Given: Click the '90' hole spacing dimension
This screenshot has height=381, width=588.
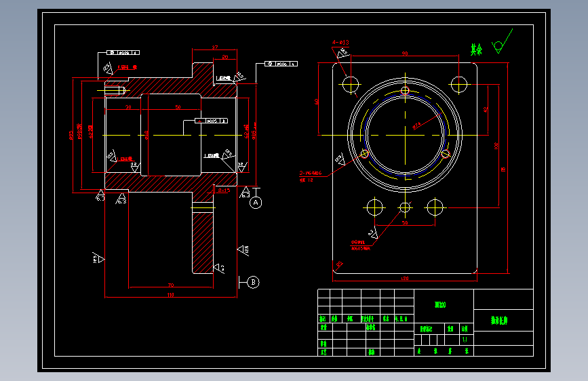Looking at the screenshot, I should [x=405, y=54].
